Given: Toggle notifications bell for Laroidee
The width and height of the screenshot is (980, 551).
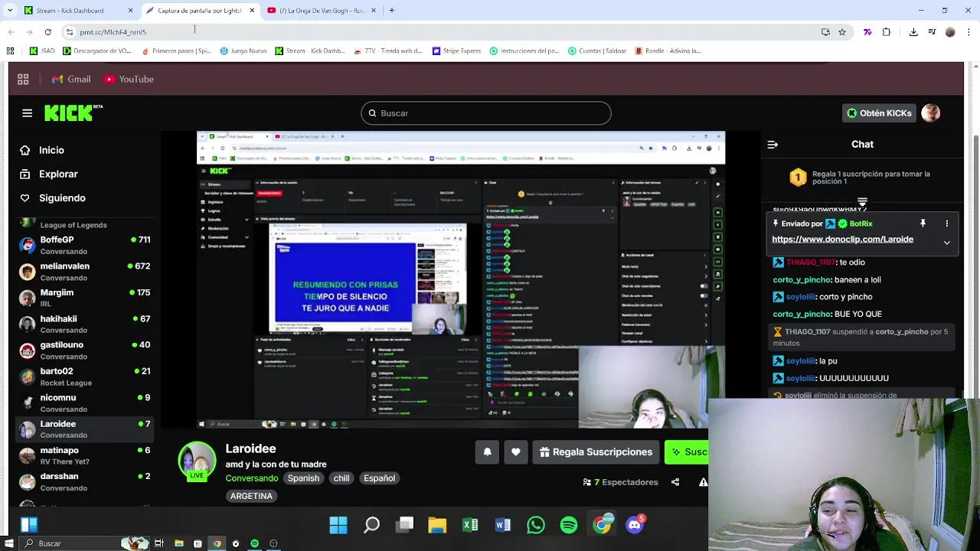Looking at the screenshot, I should 487,452.
